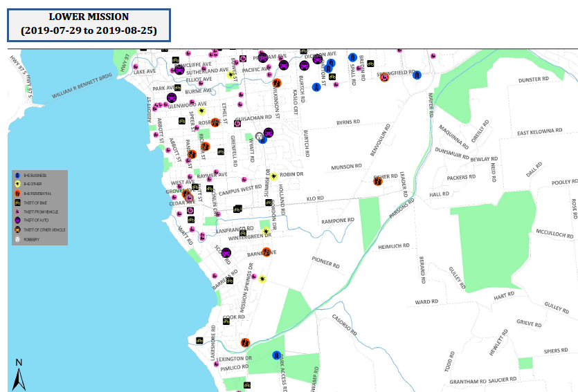This screenshot has width=578, height=392.
Task: Click the B&E Business icon in the legend
Action: click(x=17, y=176)
